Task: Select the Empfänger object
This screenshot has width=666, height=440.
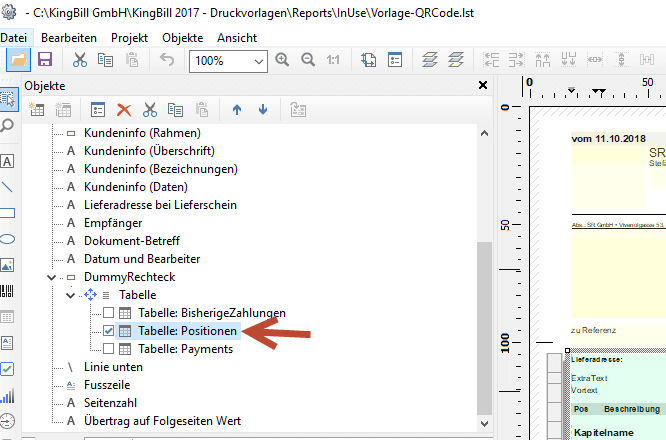Action: (x=113, y=223)
